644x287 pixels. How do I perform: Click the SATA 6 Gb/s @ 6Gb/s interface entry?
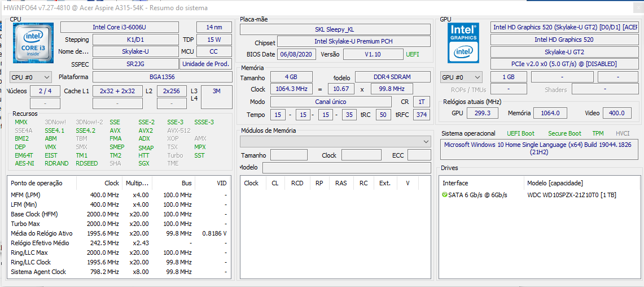(478, 195)
